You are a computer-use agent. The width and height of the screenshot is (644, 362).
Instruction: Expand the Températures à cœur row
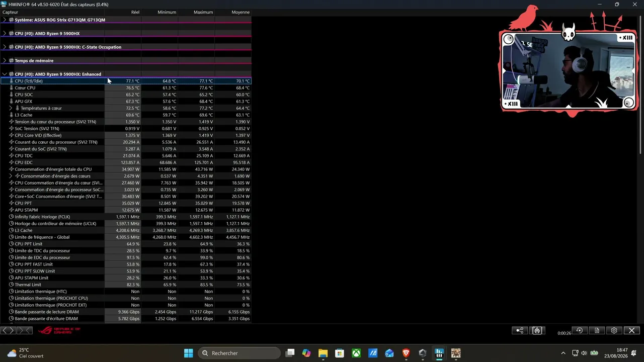[11, 108]
